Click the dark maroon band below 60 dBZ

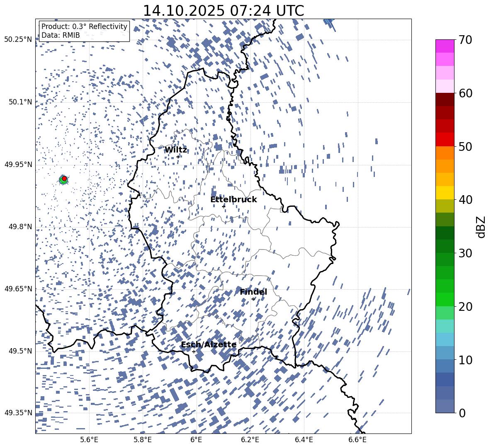pyautogui.click(x=445, y=99)
